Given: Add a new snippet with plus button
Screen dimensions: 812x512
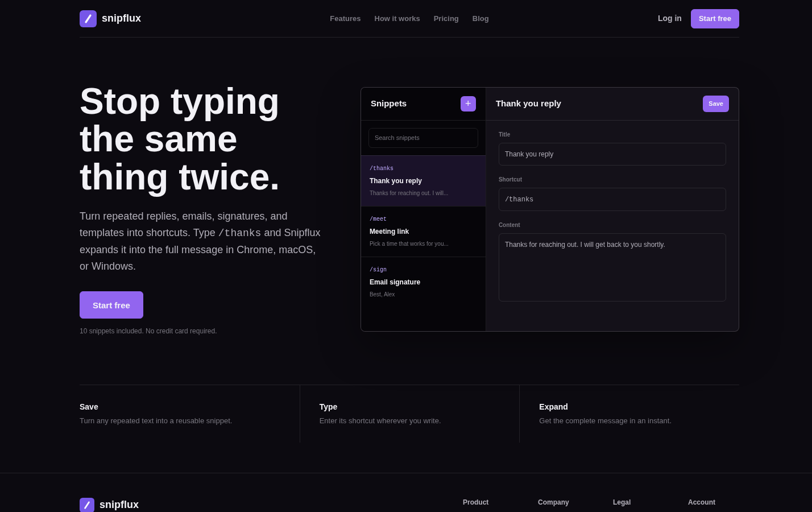Looking at the screenshot, I should click(x=468, y=104).
